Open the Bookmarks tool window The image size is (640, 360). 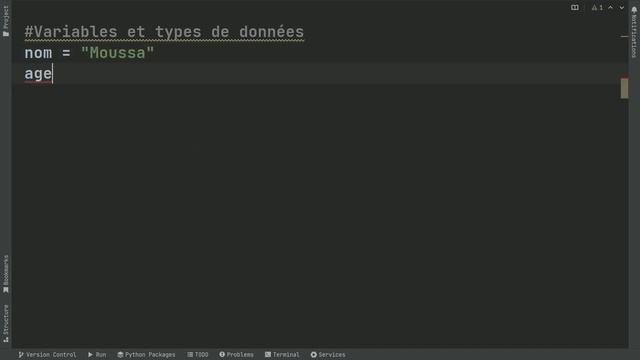6,274
